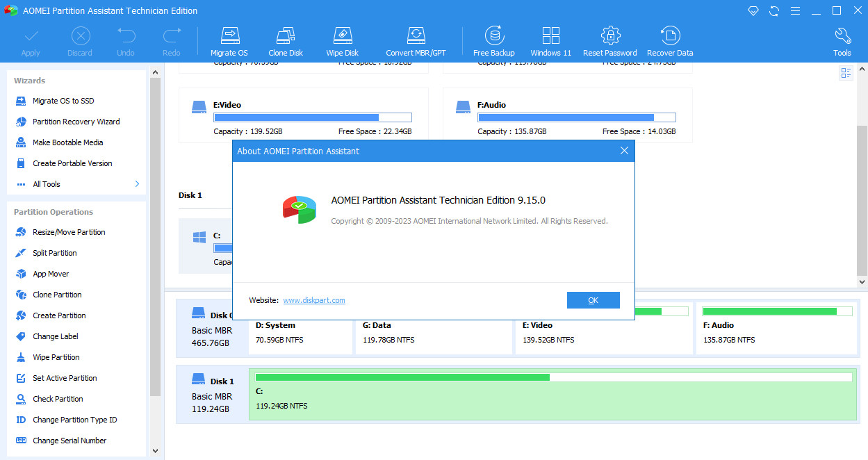Open the hamburger menu in title bar
868x460 pixels.
click(x=795, y=10)
